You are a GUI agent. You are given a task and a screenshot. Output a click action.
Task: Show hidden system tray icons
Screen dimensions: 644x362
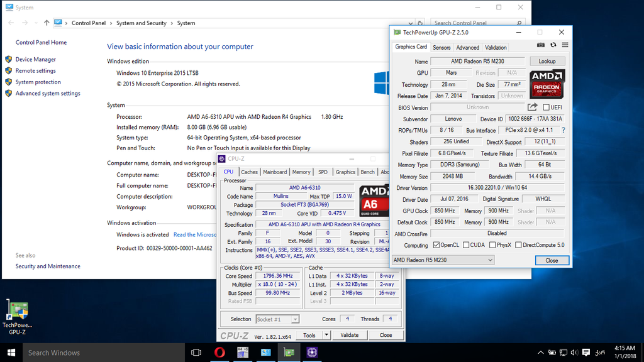(540, 353)
